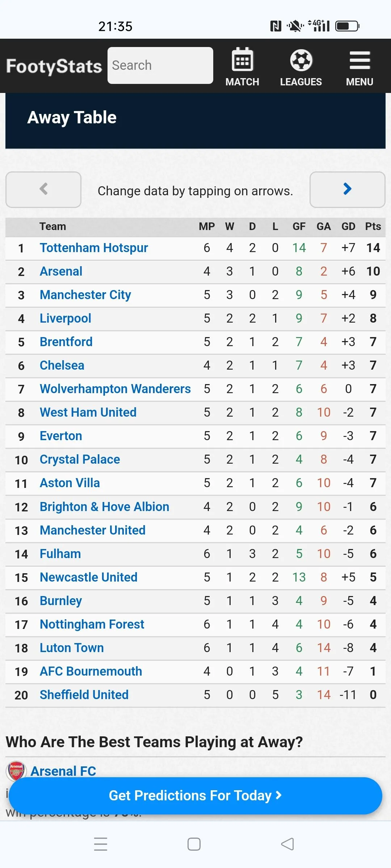The height and width of the screenshot is (868, 391).
Task: Open the hamburger MENU icon
Action: pyautogui.click(x=360, y=60)
